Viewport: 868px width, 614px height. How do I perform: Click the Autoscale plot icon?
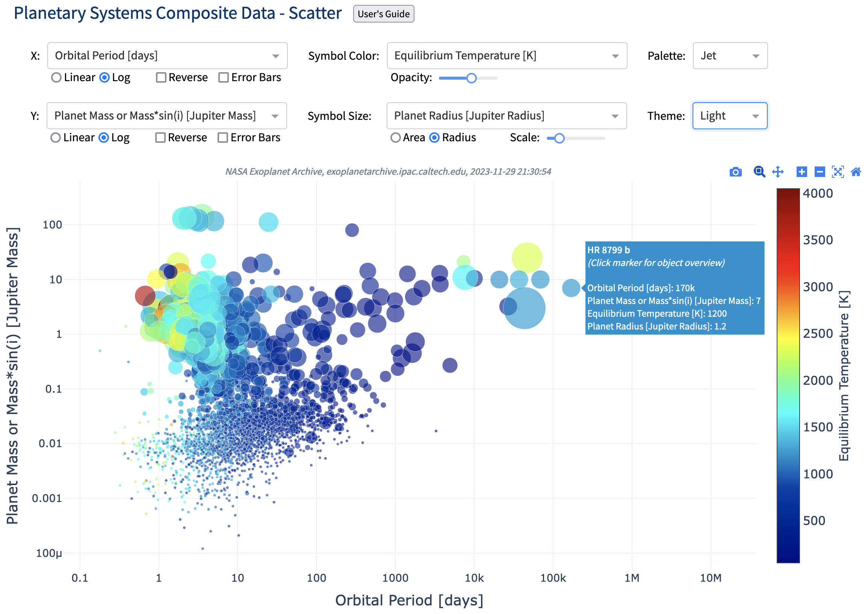tap(838, 172)
